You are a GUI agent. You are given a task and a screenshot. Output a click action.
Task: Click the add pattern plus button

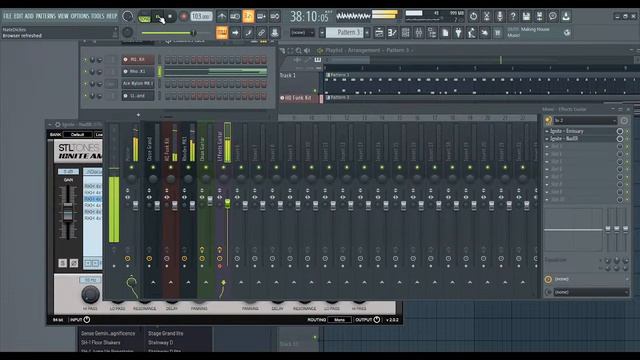[368, 33]
